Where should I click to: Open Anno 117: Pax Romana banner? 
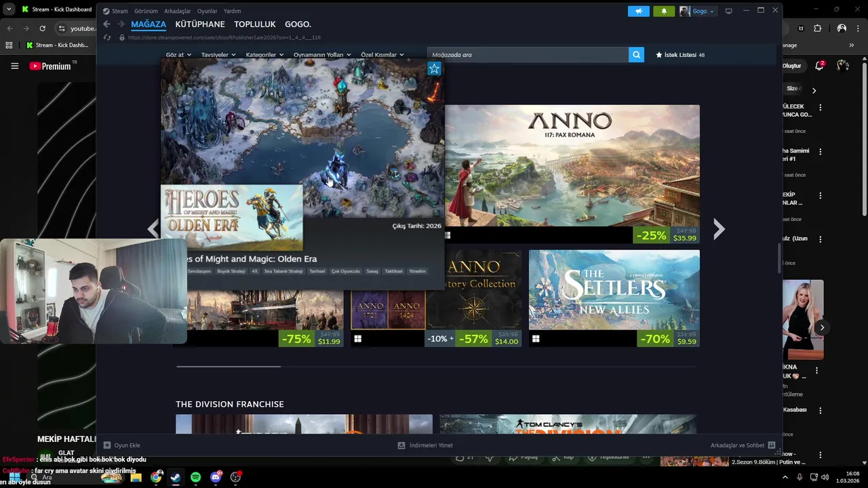point(572,174)
